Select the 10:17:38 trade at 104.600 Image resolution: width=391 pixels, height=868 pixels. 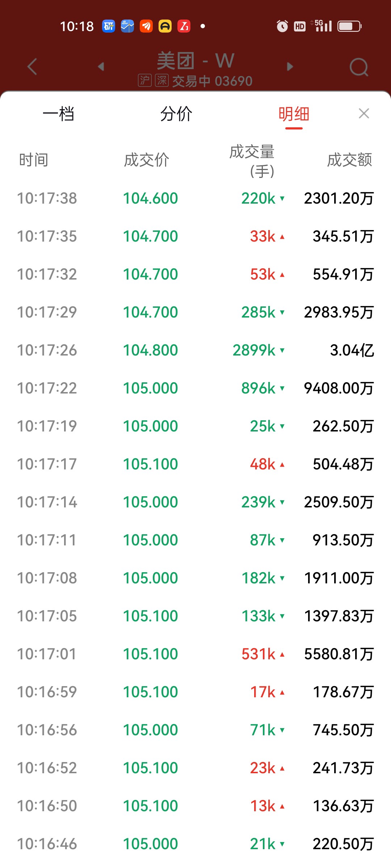pyautogui.click(x=195, y=198)
